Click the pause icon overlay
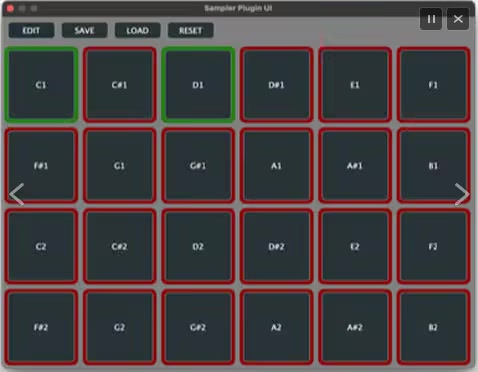Image resolution: width=478 pixels, height=372 pixels. [431, 19]
